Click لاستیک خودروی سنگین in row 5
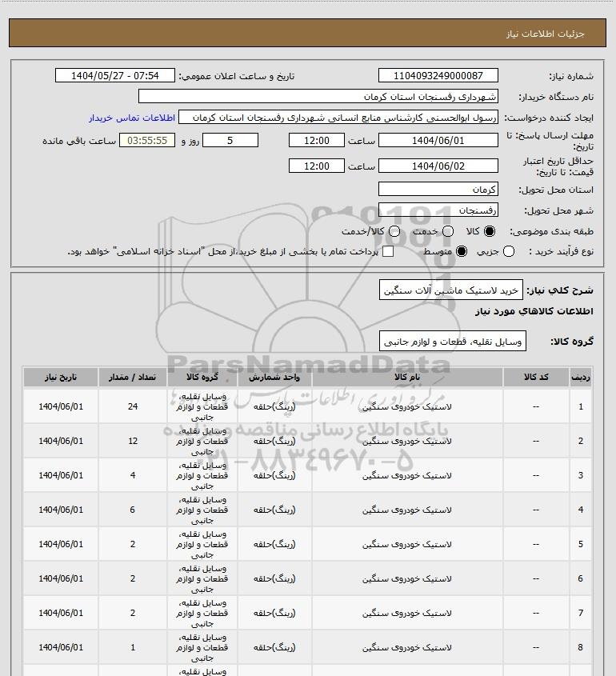The height and width of the screenshot is (676, 616). click(x=407, y=544)
